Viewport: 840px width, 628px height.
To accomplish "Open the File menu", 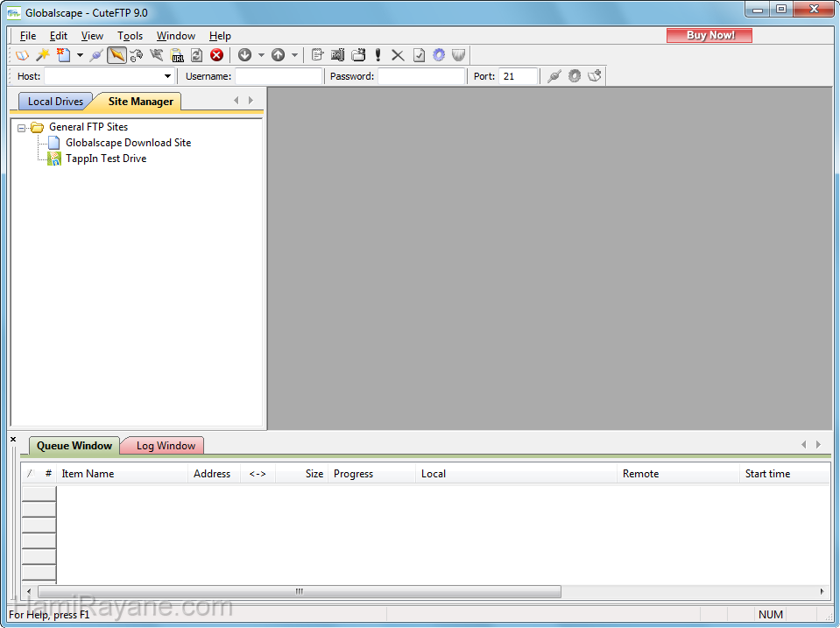I will (28, 36).
